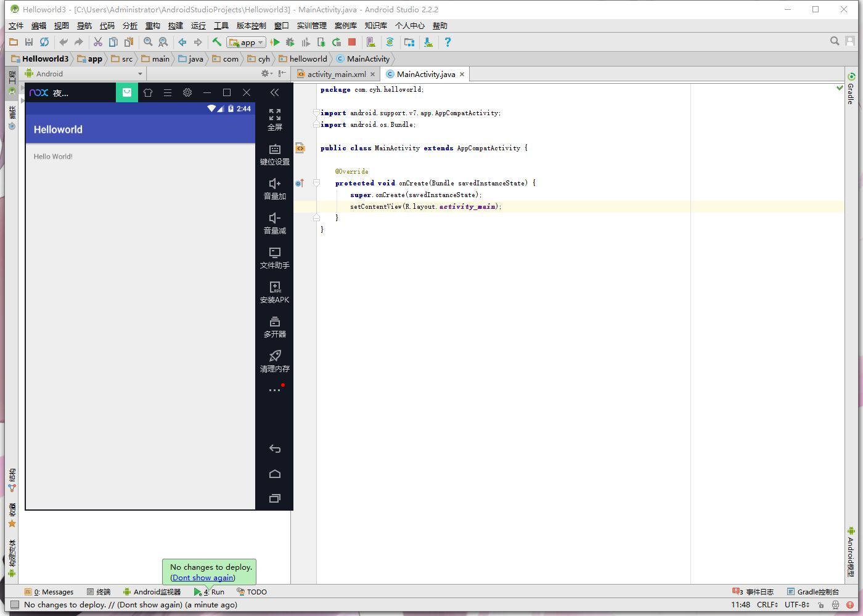Open the TODO tool window

[x=252, y=591]
